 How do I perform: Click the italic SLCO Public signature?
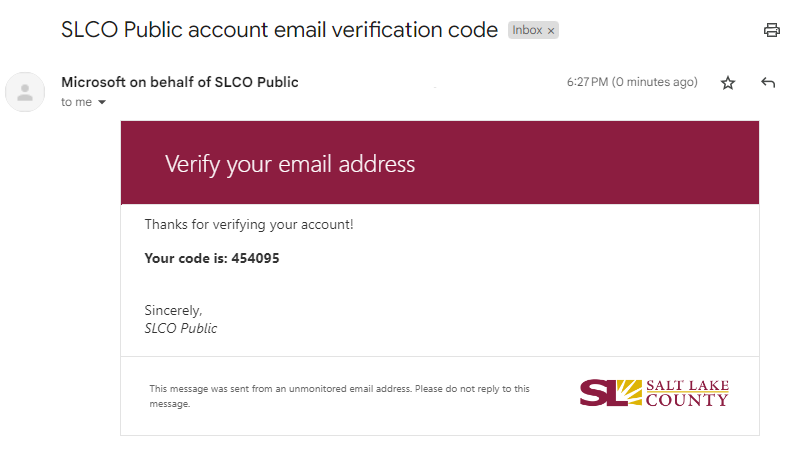click(x=181, y=328)
